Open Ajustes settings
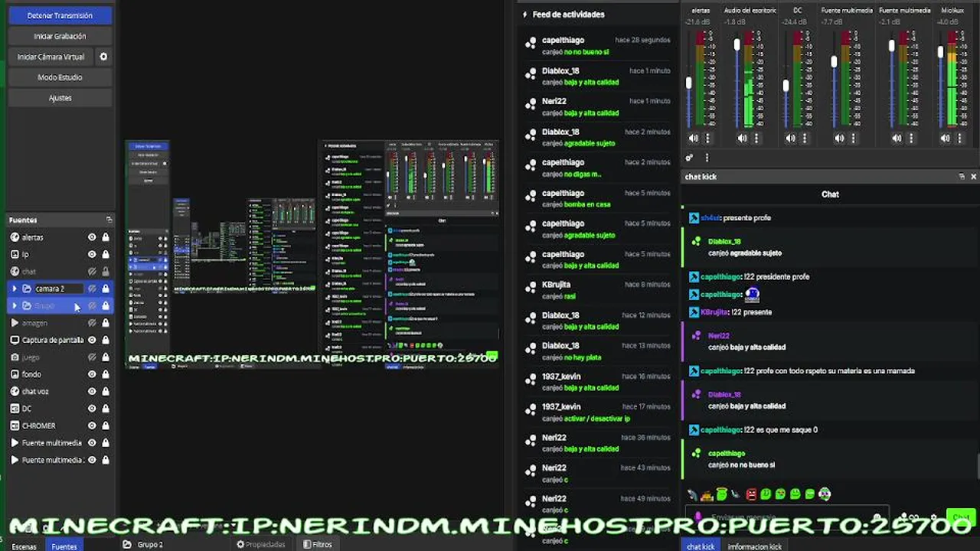 tap(60, 98)
